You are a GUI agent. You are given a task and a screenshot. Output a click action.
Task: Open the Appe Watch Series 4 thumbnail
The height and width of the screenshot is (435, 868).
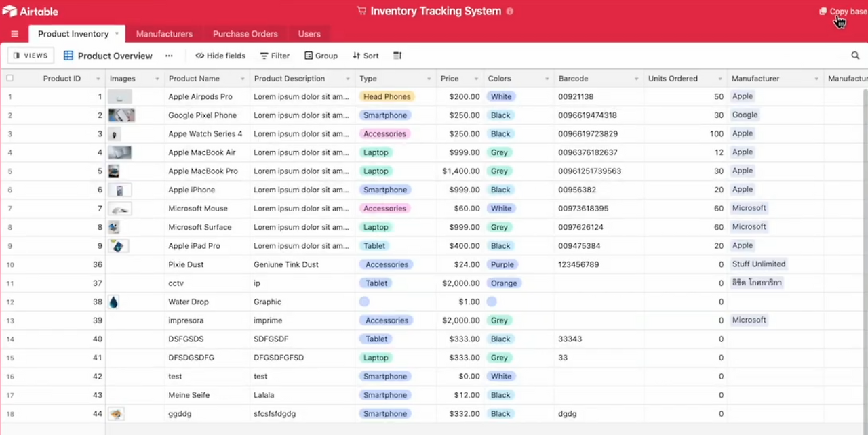(115, 134)
